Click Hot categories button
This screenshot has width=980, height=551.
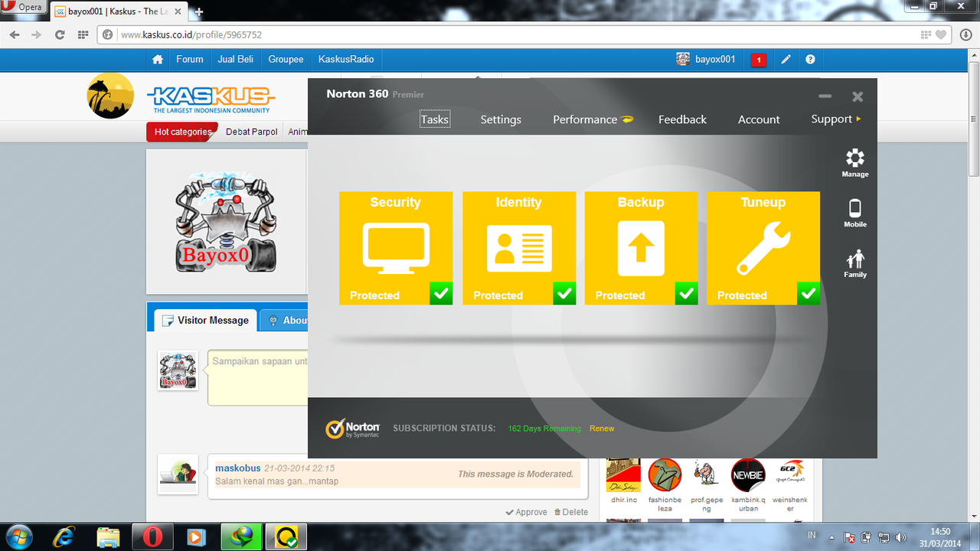click(182, 132)
